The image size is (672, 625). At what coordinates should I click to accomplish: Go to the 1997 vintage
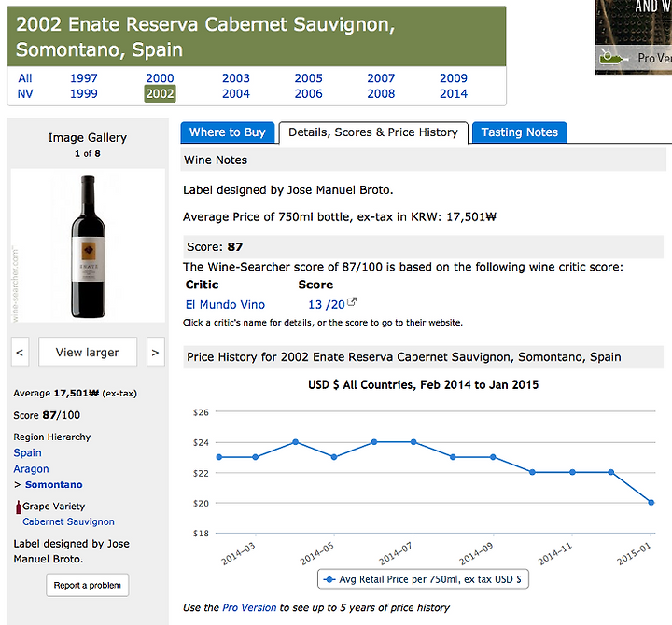(84, 78)
